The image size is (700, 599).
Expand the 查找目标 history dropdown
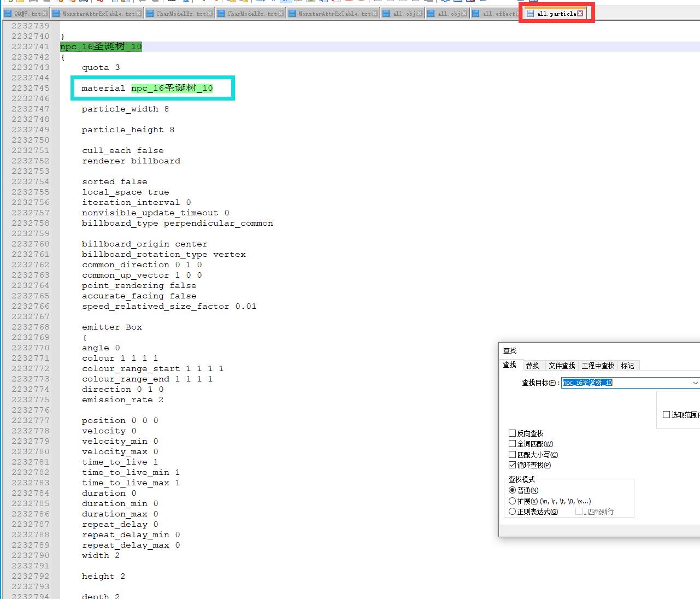click(695, 383)
